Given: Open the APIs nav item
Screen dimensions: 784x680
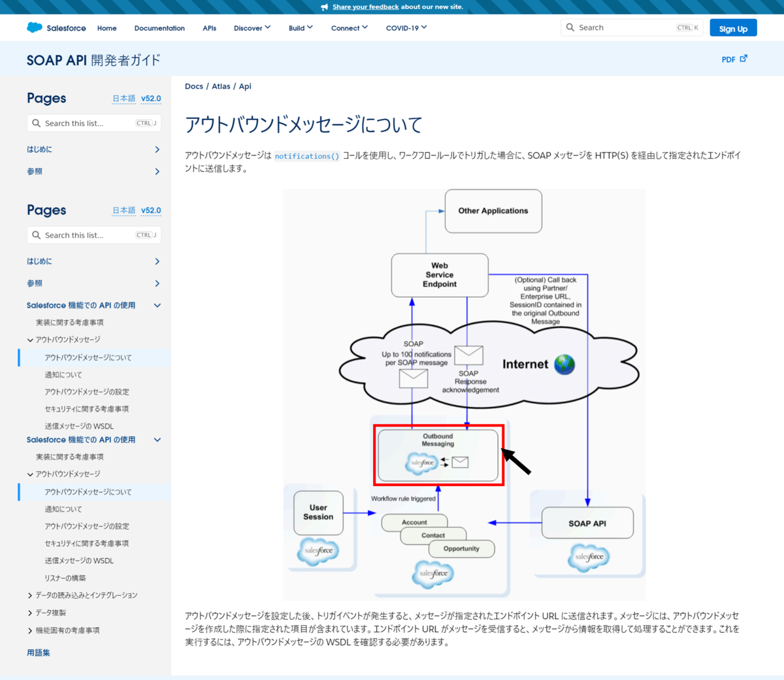Looking at the screenshot, I should click(x=209, y=28).
